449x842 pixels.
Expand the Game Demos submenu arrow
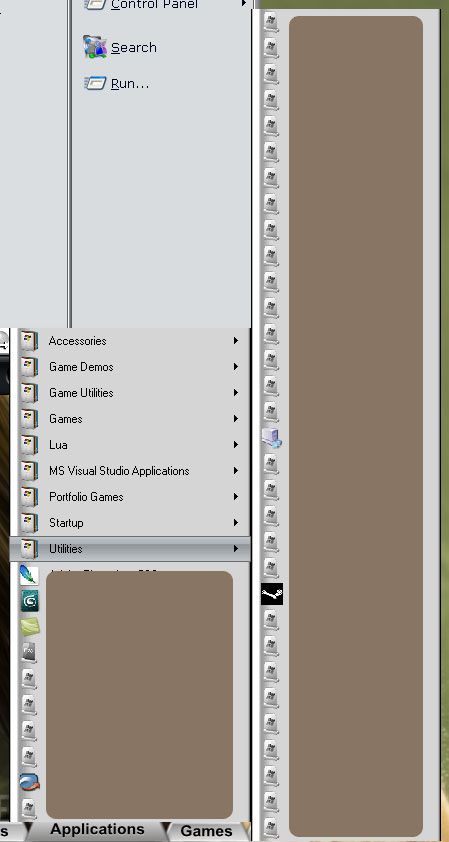tap(235, 367)
